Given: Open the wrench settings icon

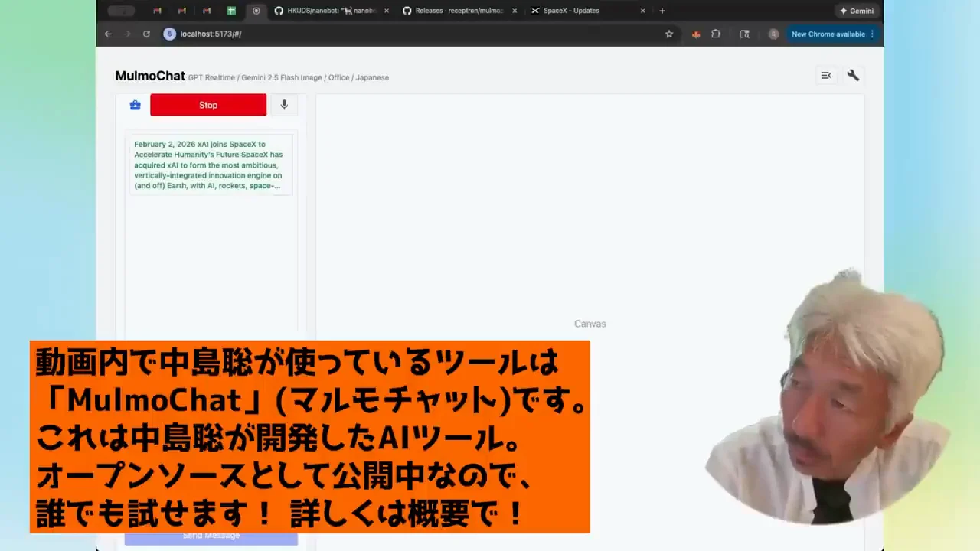Looking at the screenshot, I should click(x=853, y=75).
